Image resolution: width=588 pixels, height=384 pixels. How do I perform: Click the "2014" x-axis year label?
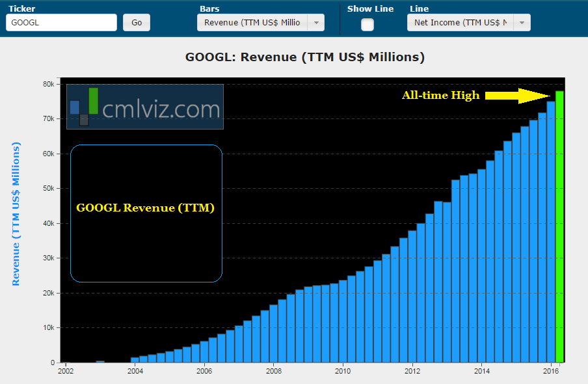[x=482, y=371]
